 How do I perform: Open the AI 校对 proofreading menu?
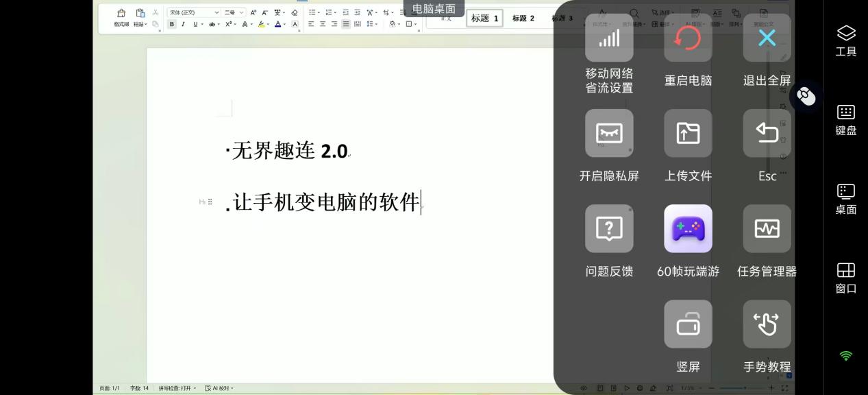click(219, 388)
